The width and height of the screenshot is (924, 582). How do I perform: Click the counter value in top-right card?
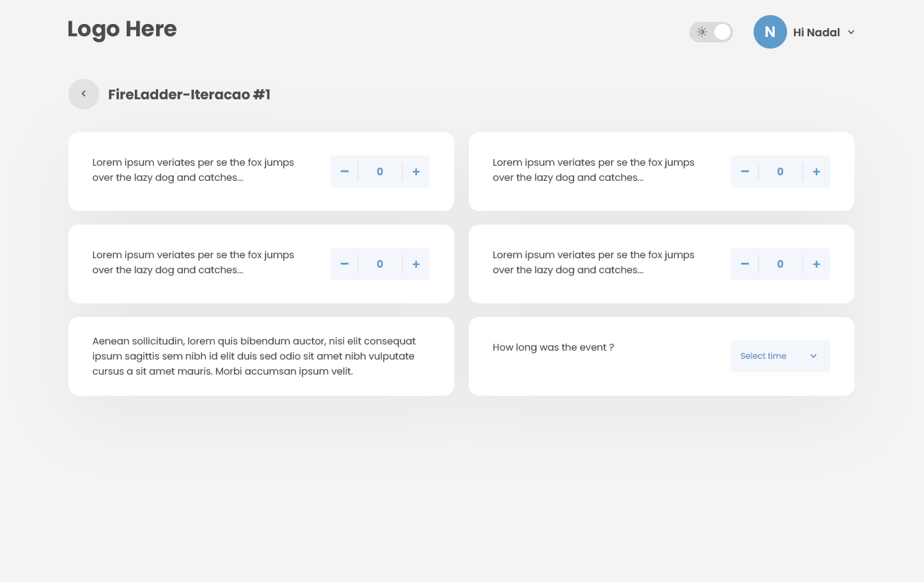click(x=780, y=171)
